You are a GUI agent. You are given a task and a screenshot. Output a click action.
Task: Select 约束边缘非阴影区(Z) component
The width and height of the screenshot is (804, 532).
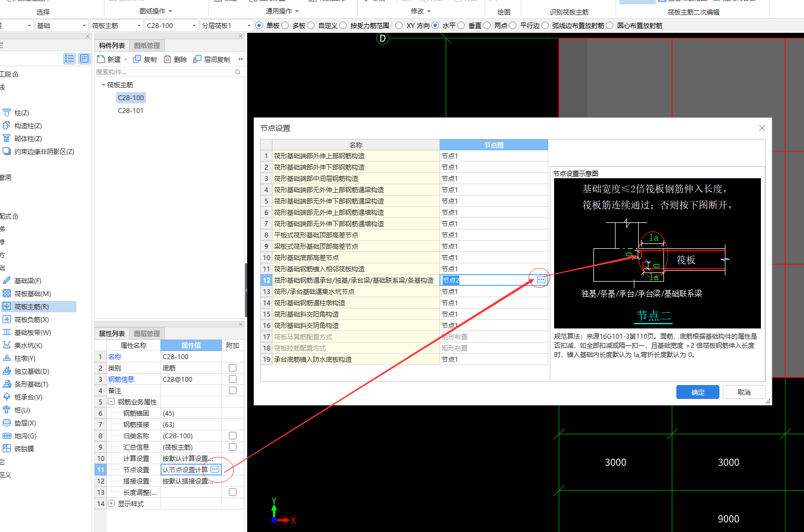[x=44, y=151]
